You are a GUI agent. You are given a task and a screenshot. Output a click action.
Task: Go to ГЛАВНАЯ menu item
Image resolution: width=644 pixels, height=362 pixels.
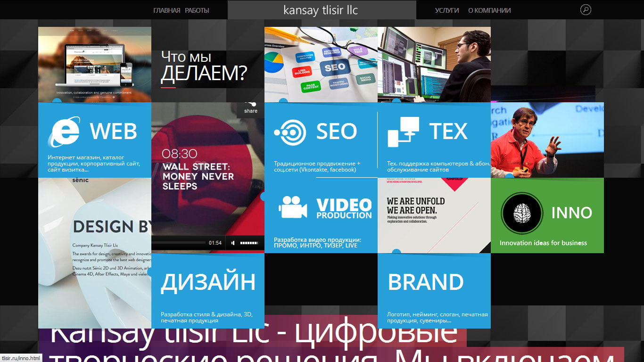tap(166, 10)
